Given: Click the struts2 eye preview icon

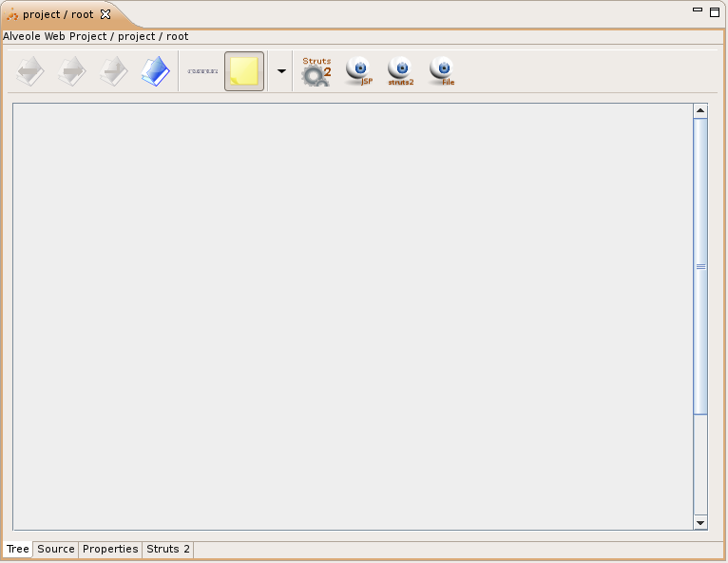Looking at the screenshot, I should pos(400,71).
